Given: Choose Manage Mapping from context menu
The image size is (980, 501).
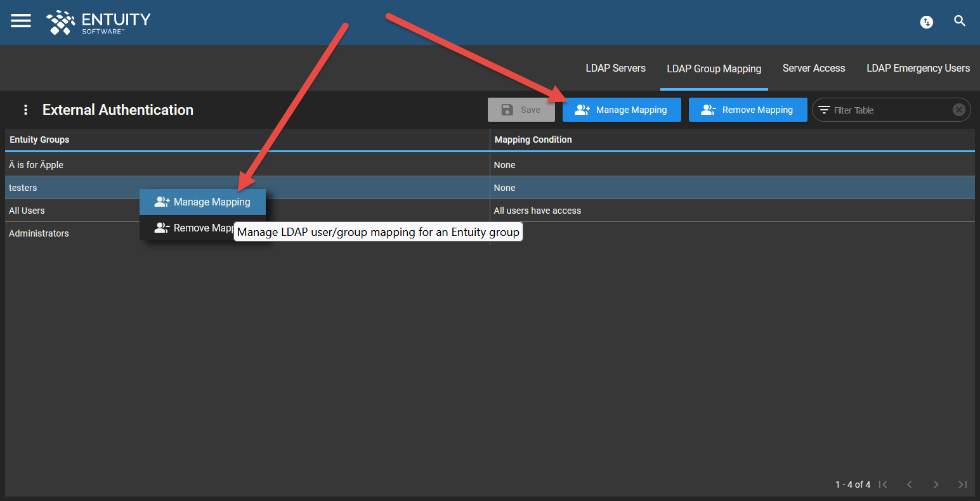Looking at the screenshot, I should [203, 202].
